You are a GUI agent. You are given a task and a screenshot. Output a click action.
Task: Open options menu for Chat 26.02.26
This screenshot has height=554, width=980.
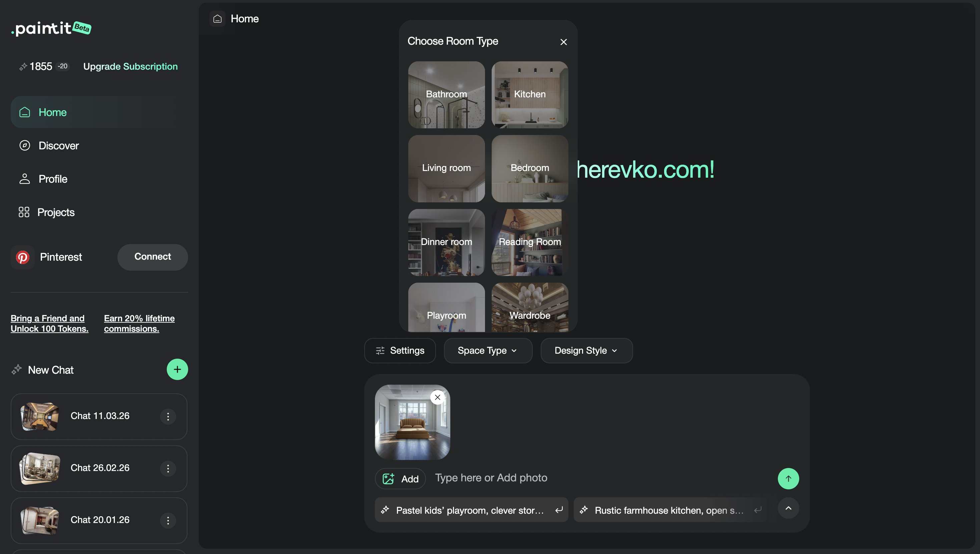(x=168, y=468)
